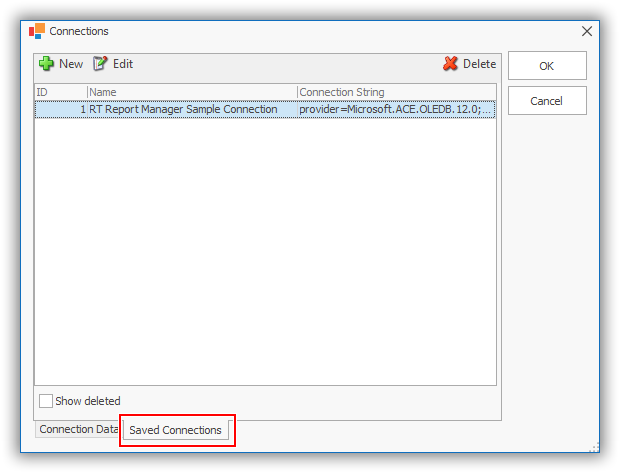Choose the Delete text label in the toolbar
Image resolution: width=620 pixels, height=473 pixels.
click(x=479, y=64)
